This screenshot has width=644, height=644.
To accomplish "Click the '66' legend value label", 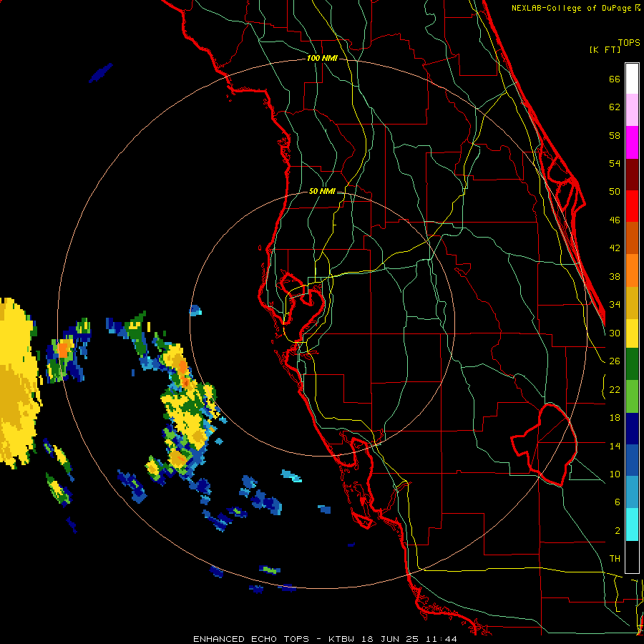I will 615,79.
